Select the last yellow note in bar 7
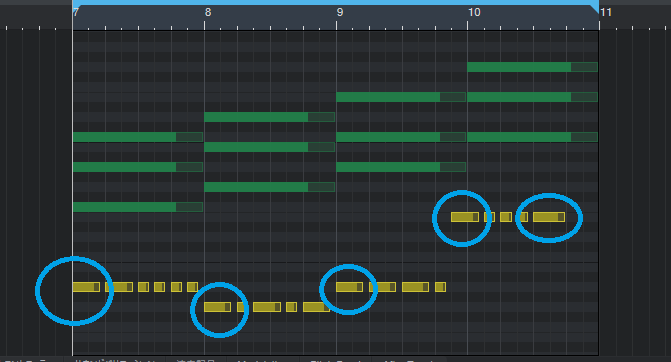This screenshot has height=362, width=671. coord(193,287)
